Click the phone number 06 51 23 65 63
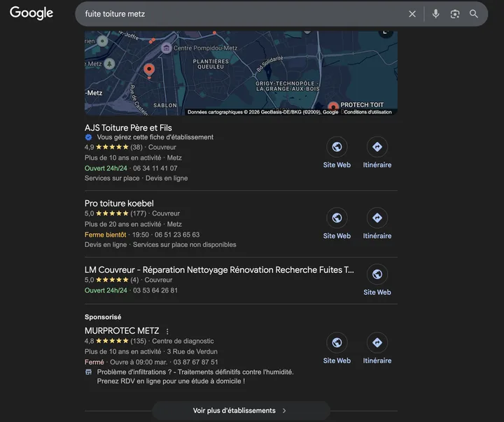This screenshot has height=422, width=504. (177, 234)
